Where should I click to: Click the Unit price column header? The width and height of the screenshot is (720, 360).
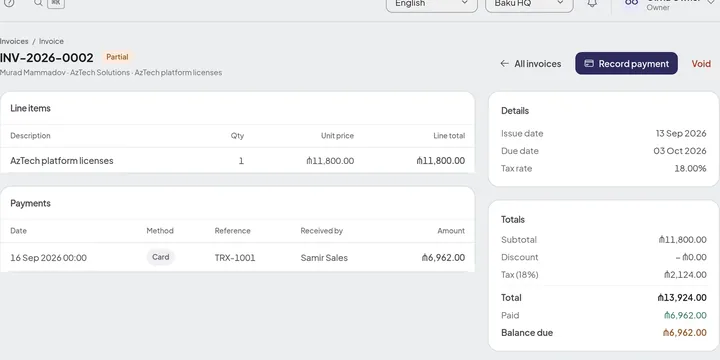click(338, 136)
